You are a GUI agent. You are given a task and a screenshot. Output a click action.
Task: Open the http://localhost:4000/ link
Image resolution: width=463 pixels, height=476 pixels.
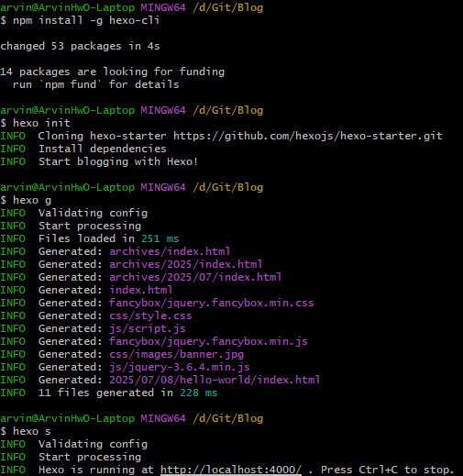(x=231, y=470)
